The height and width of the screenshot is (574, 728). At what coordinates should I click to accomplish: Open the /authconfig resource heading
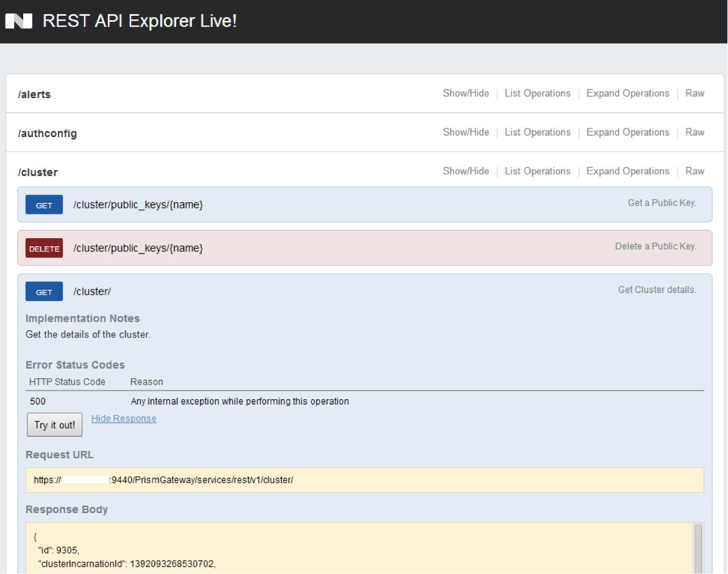point(48,133)
